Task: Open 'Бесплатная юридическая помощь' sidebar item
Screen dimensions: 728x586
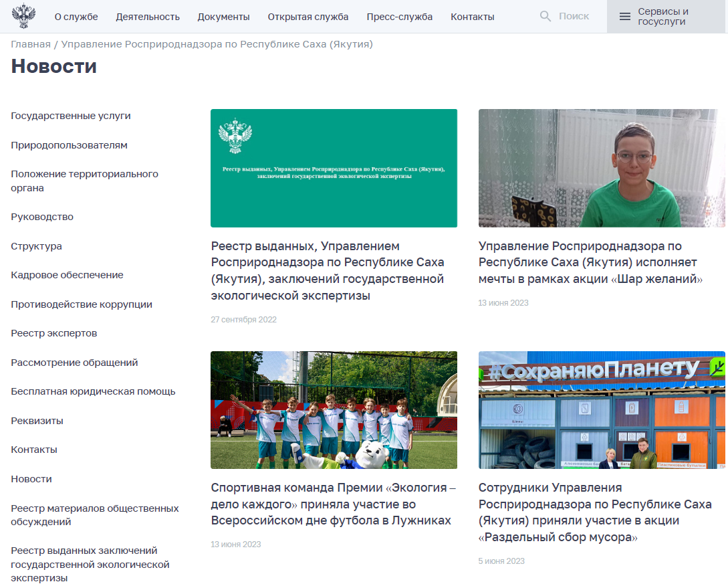Action: pos(93,391)
